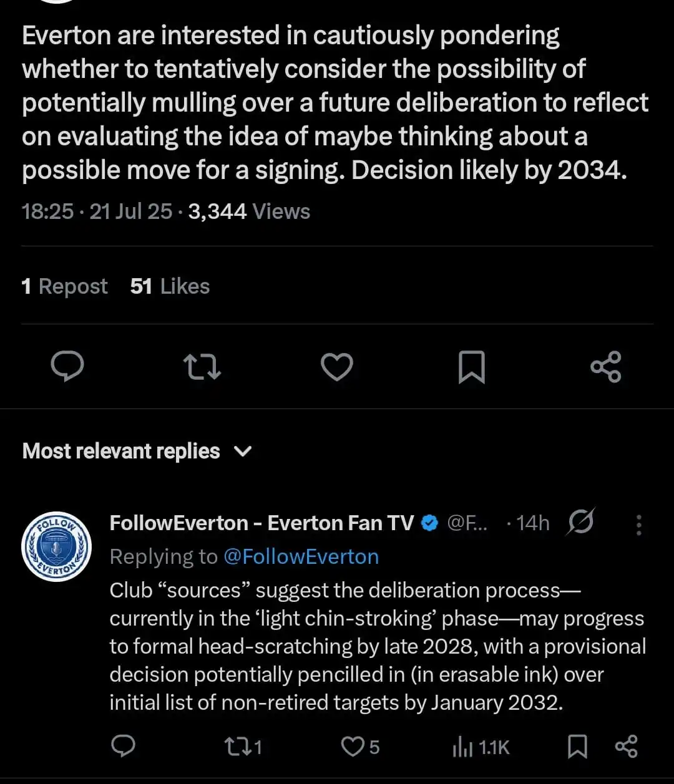Share the main post
Viewport: 674px width, 784px height.
coord(606,366)
